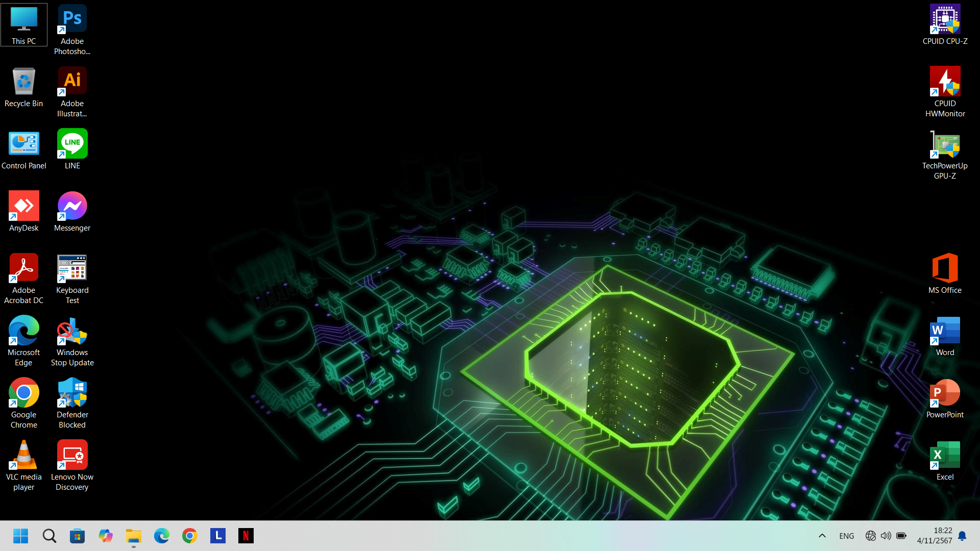Select the Recycle Bin icon
Screen dimensions: 980x551
click(24, 87)
